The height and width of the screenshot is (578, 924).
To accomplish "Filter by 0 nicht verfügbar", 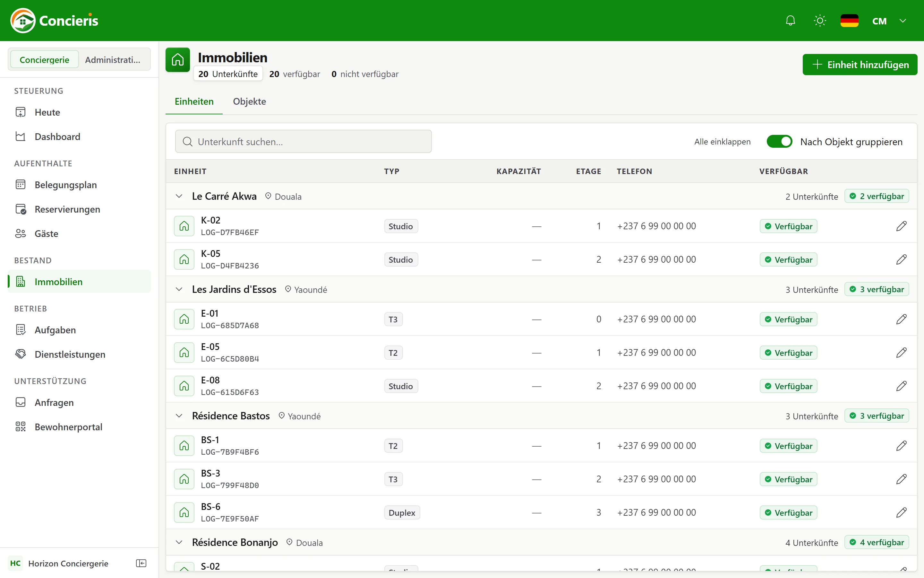I will tap(365, 74).
